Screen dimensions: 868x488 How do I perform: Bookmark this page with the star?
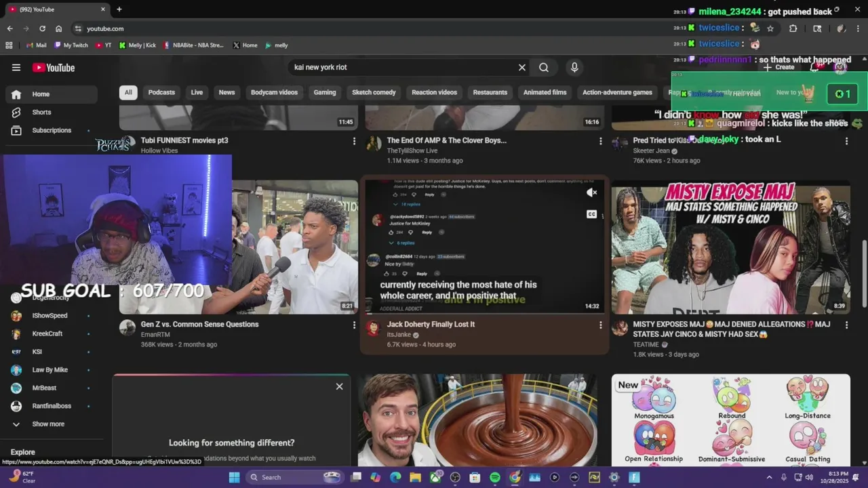770,28
